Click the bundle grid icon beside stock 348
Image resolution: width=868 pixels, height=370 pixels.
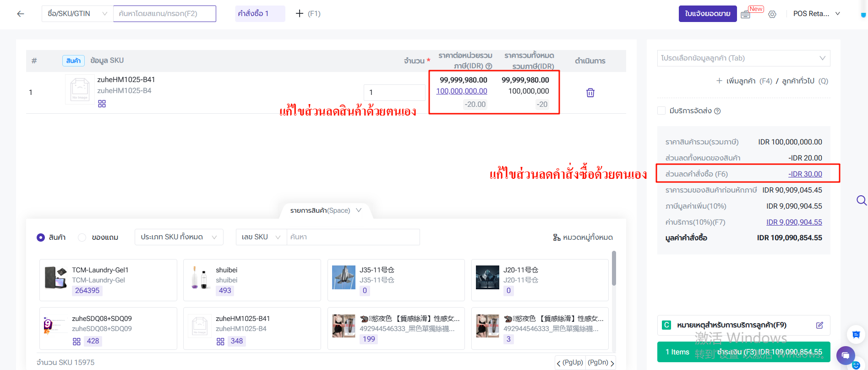pos(220,342)
